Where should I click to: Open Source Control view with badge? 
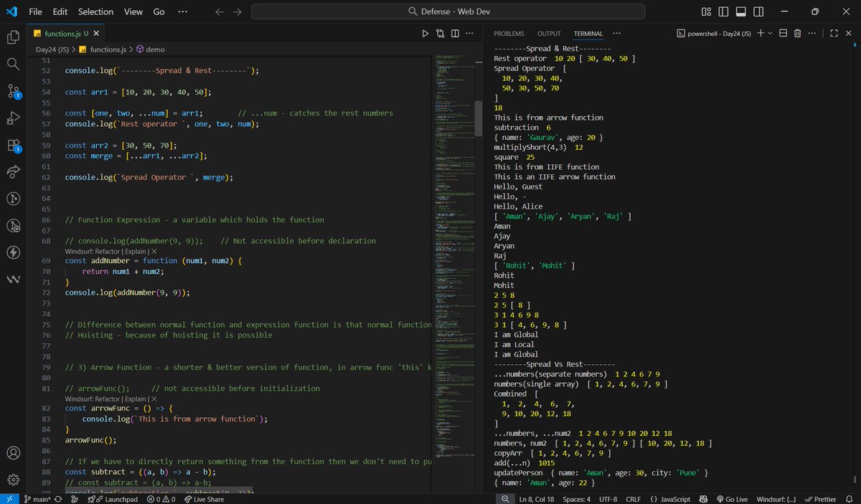point(13,91)
